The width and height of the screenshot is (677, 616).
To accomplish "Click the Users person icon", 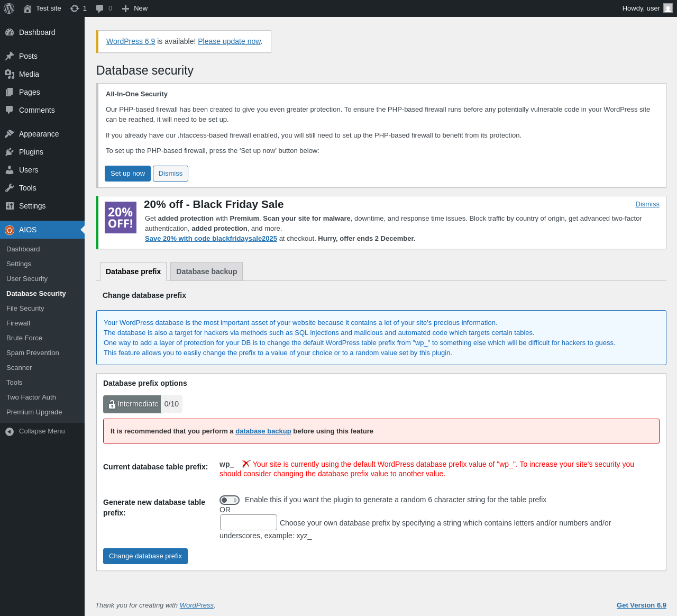I will coord(10,170).
